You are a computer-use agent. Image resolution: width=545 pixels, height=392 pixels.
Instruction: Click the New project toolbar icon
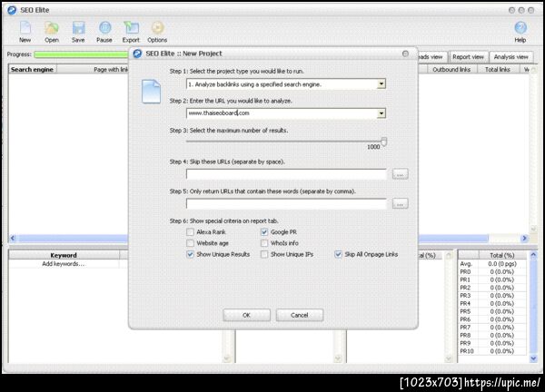pyautogui.click(x=25, y=32)
